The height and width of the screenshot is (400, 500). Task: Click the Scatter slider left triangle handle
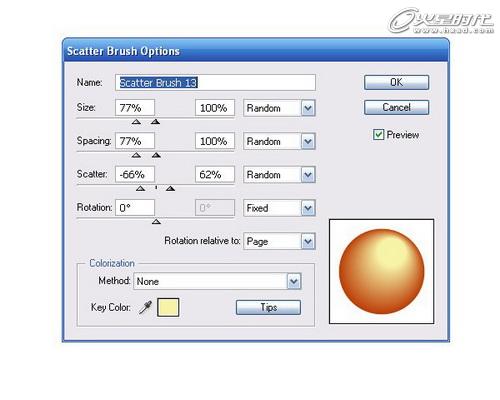(140, 188)
